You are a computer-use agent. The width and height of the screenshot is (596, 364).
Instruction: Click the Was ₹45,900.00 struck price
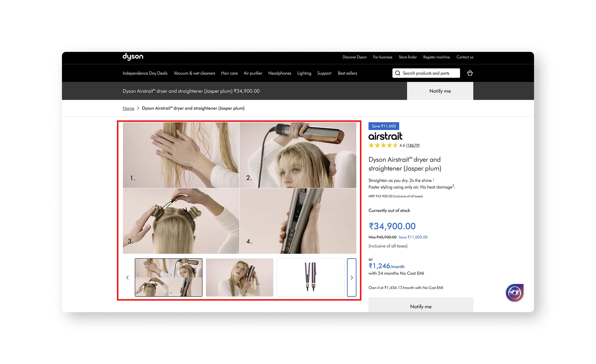[382, 237]
